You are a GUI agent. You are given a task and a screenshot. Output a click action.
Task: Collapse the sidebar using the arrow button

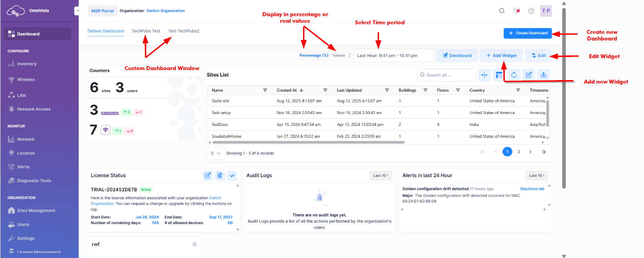(78, 11)
